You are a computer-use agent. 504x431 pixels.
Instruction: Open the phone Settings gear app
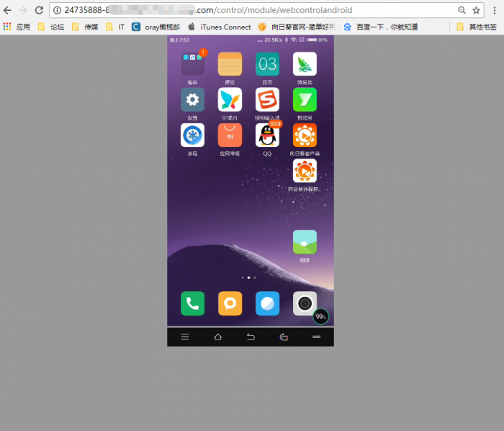point(192,99)
